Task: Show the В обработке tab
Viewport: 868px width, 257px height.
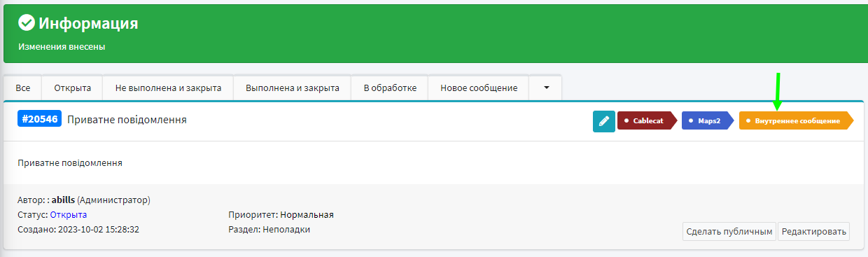Action: tap(390, 88)
